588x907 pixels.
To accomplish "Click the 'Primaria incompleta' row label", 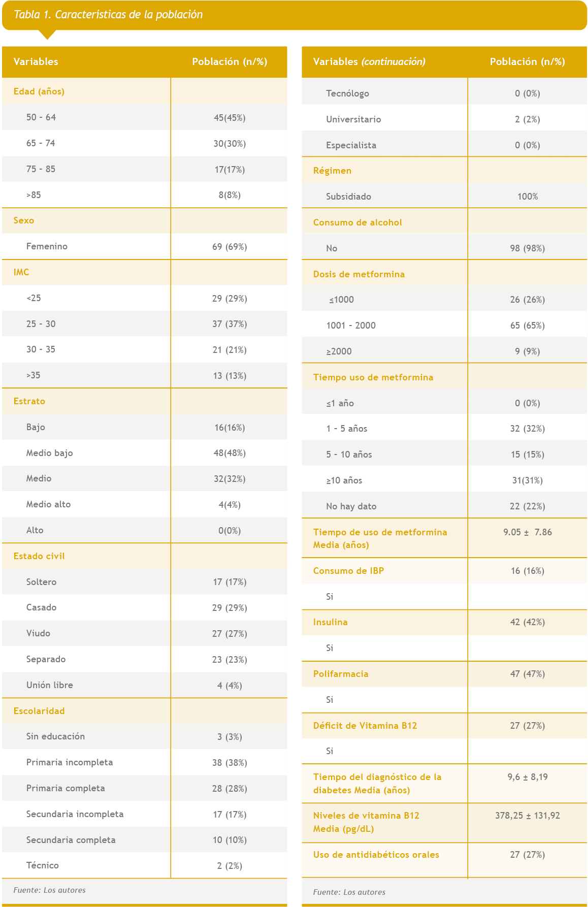I will [x=70, y=763].
